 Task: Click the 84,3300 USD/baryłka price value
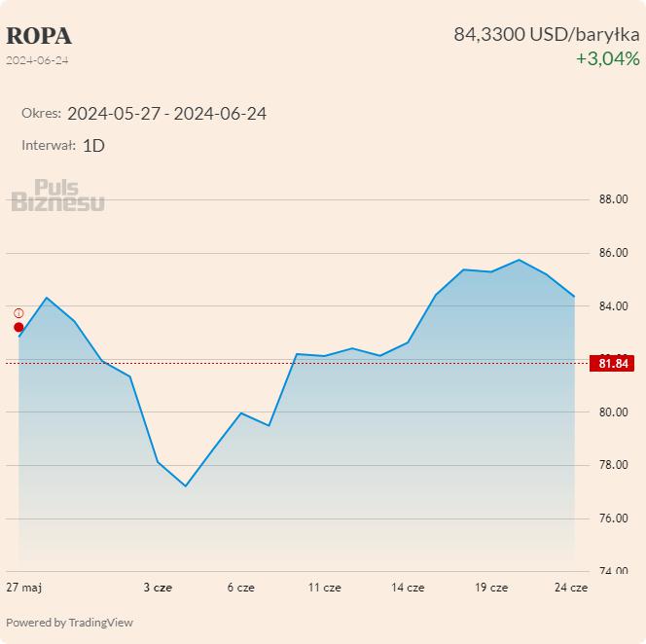point(547,34)
